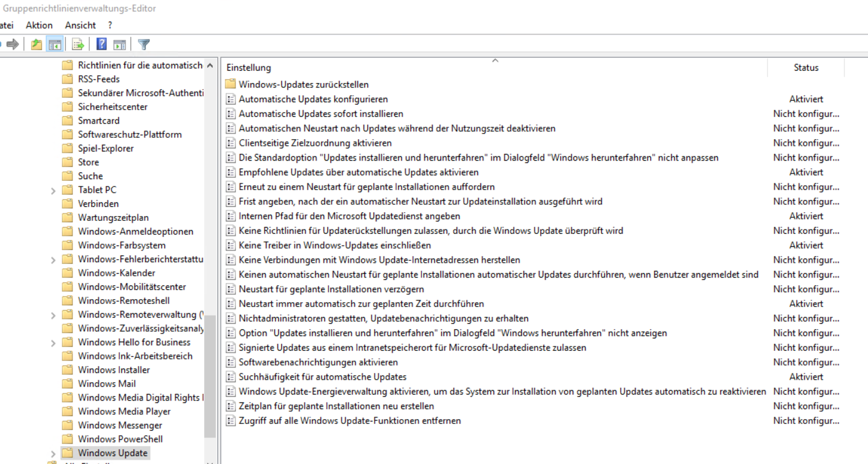Select Windows-Farbsystem in the tree
This screenshot has height=464, width=868.
pyautogui.click(x=122, y=245)
